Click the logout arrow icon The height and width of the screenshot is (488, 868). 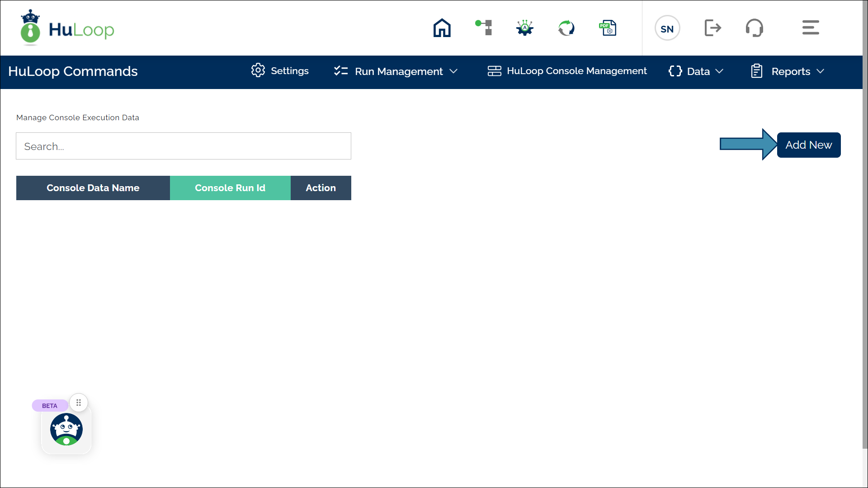tap(713, 28)
